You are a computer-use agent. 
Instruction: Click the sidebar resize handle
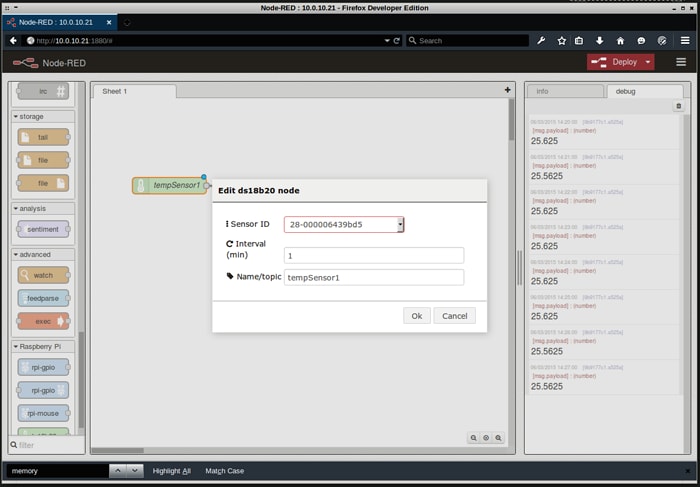(520, 268)
